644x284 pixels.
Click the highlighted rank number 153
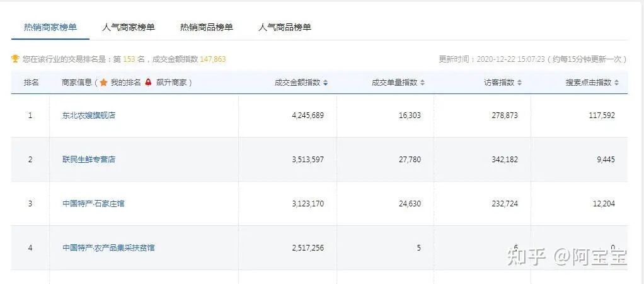[x=129, y=59]
